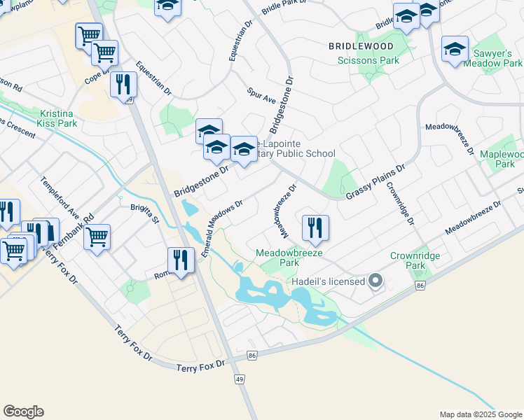Click the pond south of Meadowbreeze Park
The height and width of the screenshot is (420, 524).
[284, 297]
